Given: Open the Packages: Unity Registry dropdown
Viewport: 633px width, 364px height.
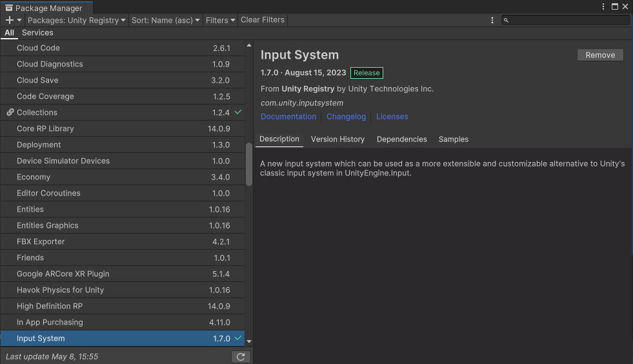Looking at the screenshot, I should tap(77, 20).
